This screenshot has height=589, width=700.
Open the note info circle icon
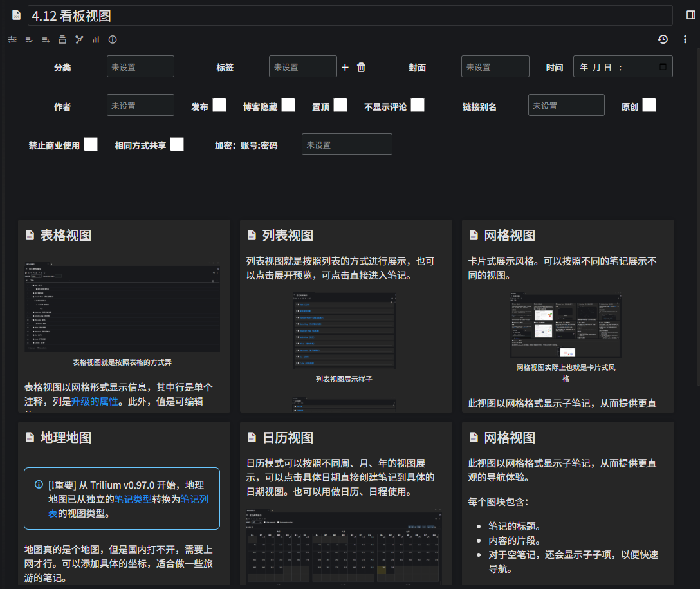[113, 40]
